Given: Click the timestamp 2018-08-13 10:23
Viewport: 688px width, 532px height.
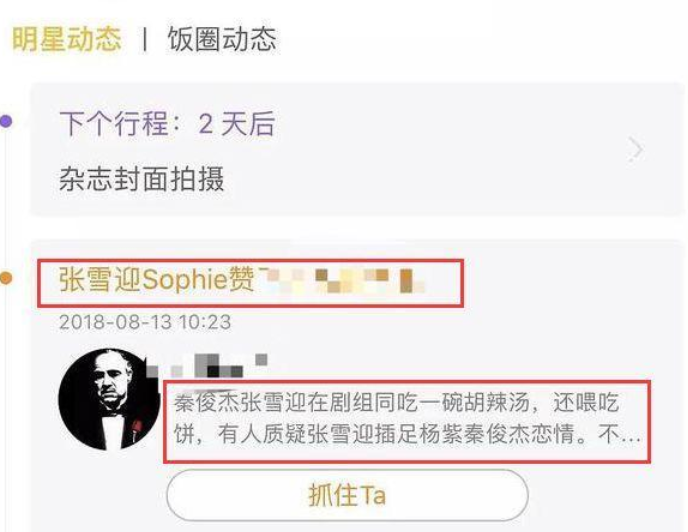Looking at the screenshot, I should [x=145, y=322].
